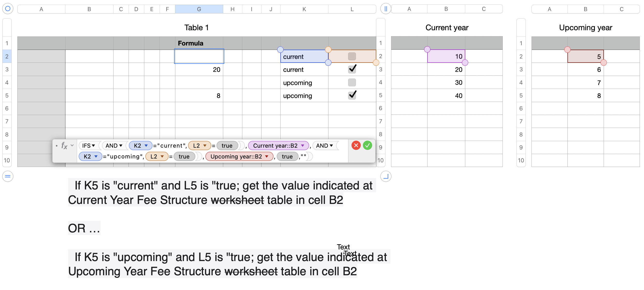Image resolution: width=644 pixels, height=290 pixels.
Task: Click the Upcoming year table title
Action: [585, 28]
